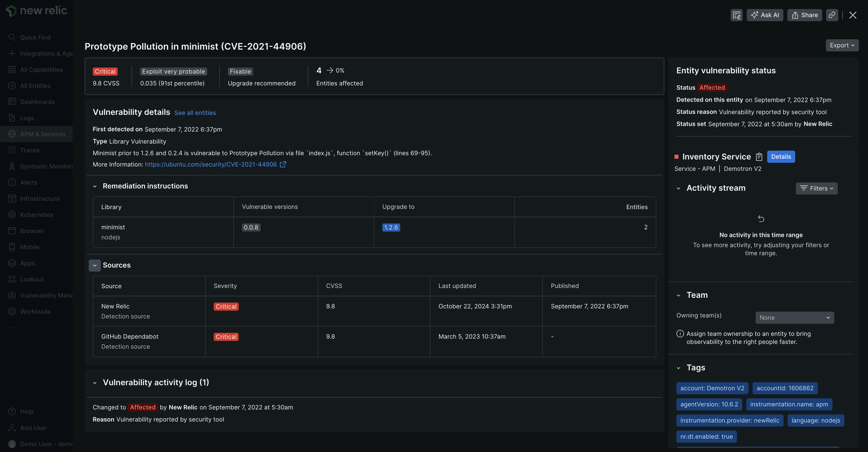This screenshot has height=452, width=868.
Task: Click the language: nodejs tag
Action: click(815, 421)
